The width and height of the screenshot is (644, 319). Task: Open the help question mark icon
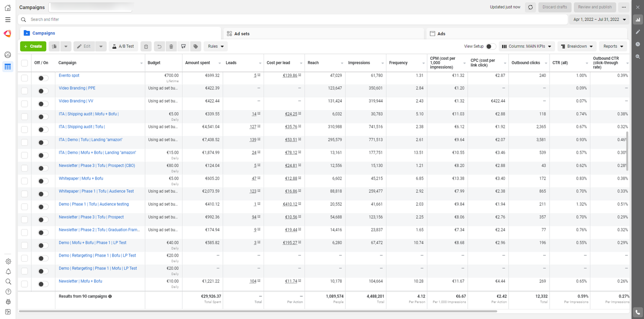click(8, 292)
